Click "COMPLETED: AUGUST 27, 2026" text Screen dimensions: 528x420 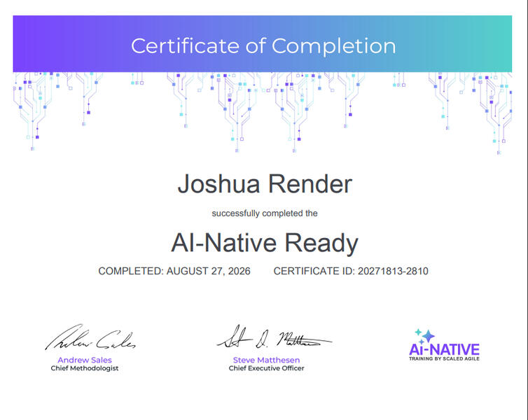174,271
